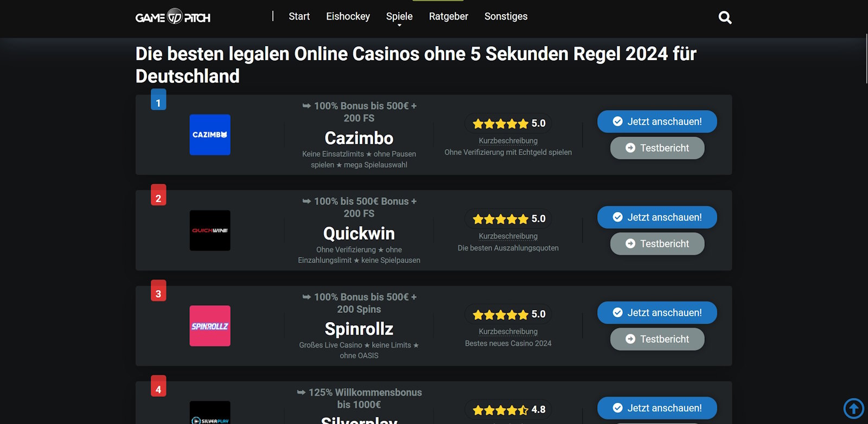Select the Spinrollz pink logo
The height and width of the screenshot is (424, 868).
[x=210, y=326]
